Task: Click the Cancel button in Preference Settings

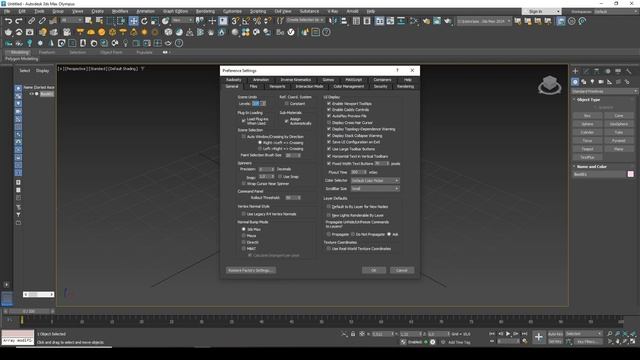Action: tap(402, 270)
